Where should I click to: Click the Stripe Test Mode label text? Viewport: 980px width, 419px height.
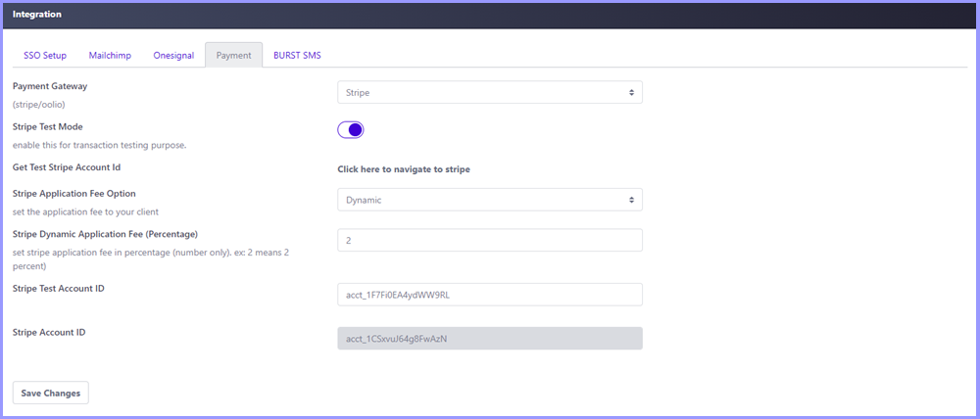47,127
